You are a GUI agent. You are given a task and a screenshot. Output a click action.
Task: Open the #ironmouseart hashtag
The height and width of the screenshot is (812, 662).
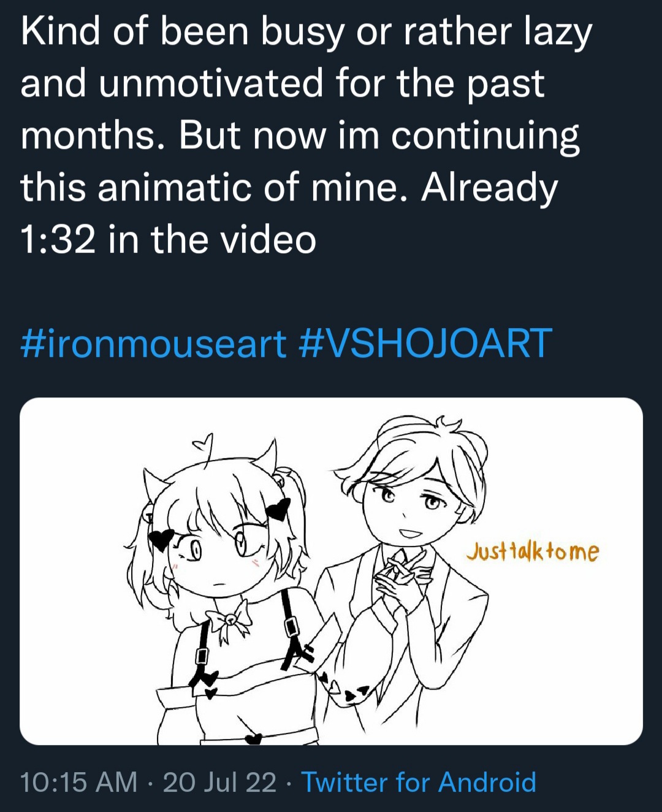(x=153, y=343)
